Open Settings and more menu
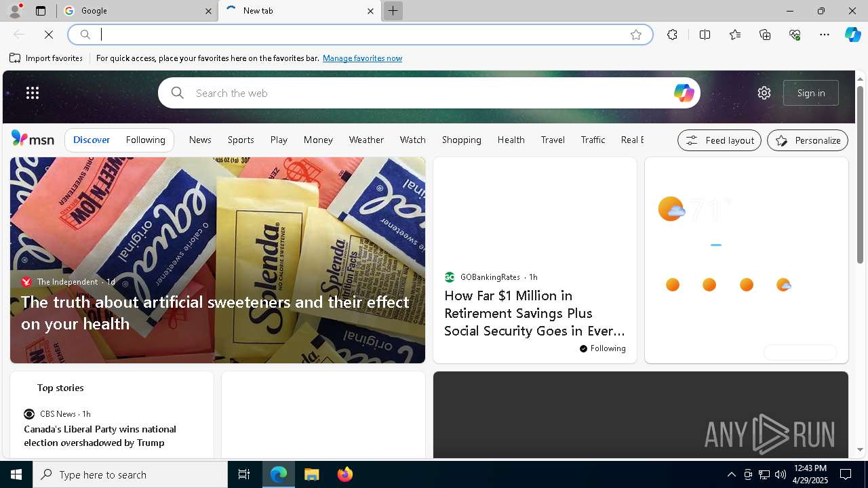Image resolution: width=868 pixels, height=488 pixels. [x=825, y=35]
